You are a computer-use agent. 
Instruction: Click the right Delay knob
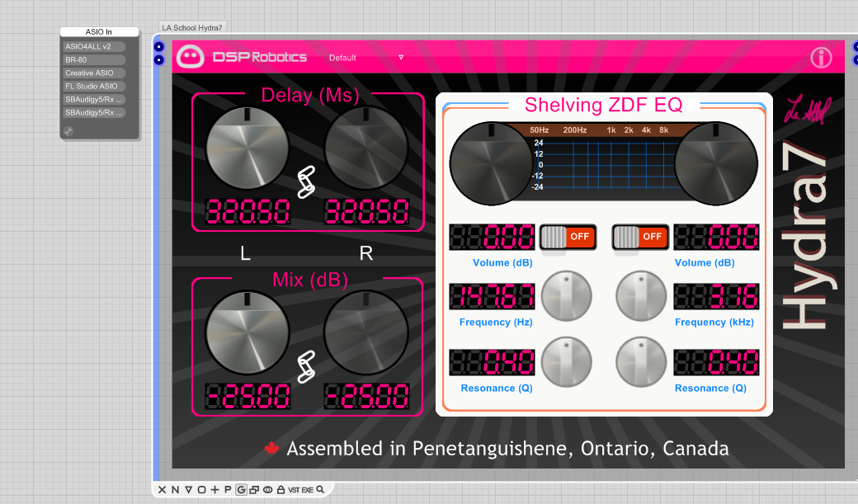click(366, 148)
